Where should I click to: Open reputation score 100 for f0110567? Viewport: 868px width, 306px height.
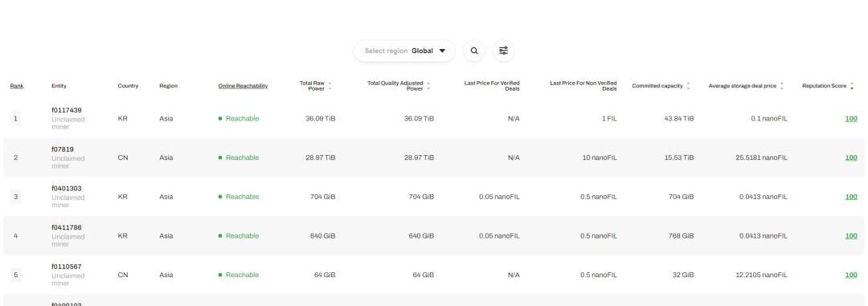[x=851, y=275]
